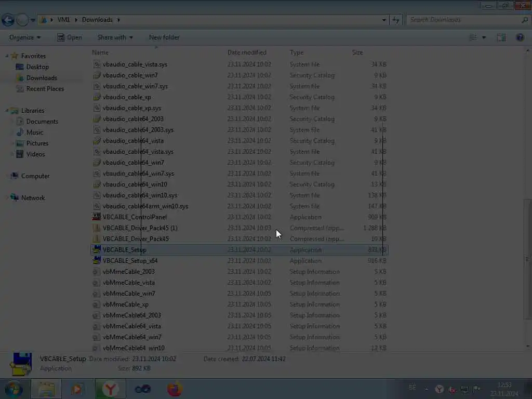Click the refresh button beside address bar
Viewport: 532px width, 399px height.
pos(395,20)
